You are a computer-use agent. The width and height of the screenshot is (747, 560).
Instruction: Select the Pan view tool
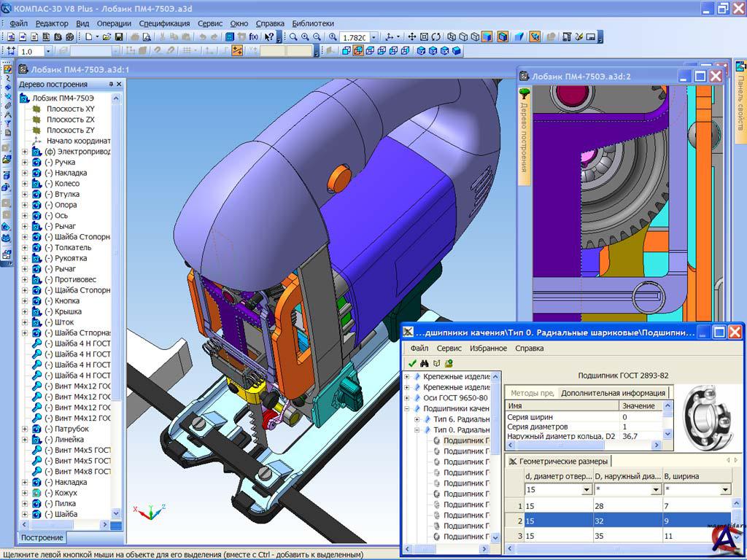point(411,36)
